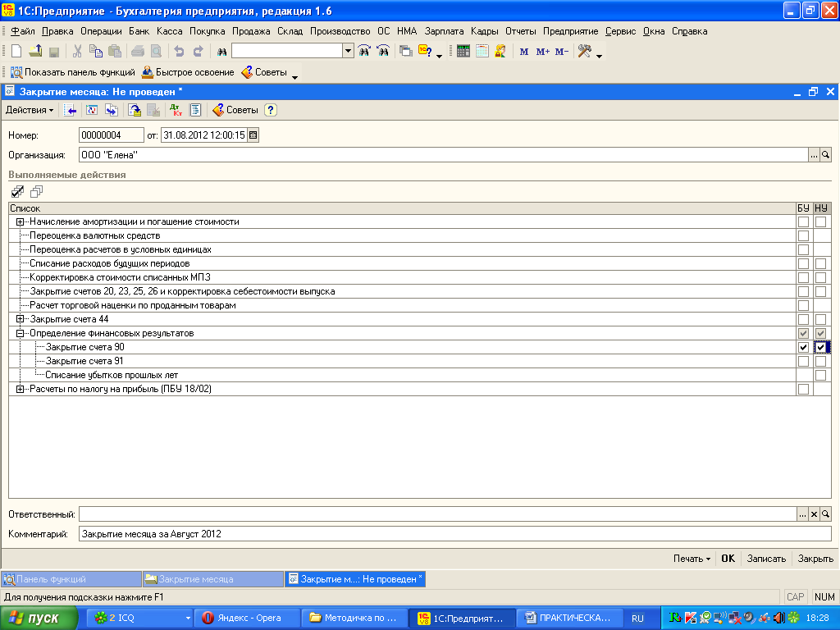The width and height of the screenshot is (840, 630).
Task: Click the M- memory subtract button
Action: click(x=561, y=52)
